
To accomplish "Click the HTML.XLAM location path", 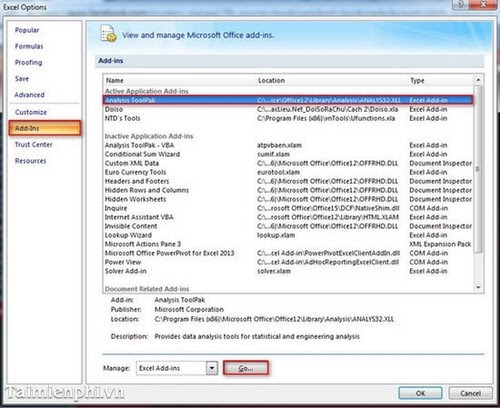I will click(x=328, y=217).
